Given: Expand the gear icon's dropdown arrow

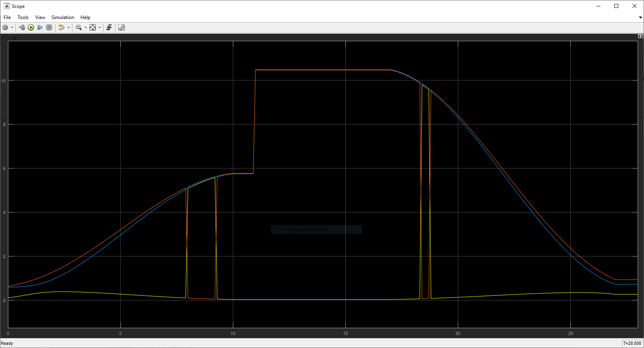Looking at the screenshot, I should click(x=12, y=28).
